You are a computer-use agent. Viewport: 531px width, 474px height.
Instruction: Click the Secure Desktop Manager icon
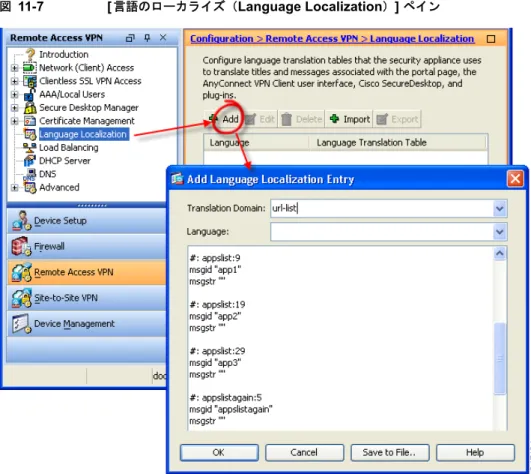[30, 108]
